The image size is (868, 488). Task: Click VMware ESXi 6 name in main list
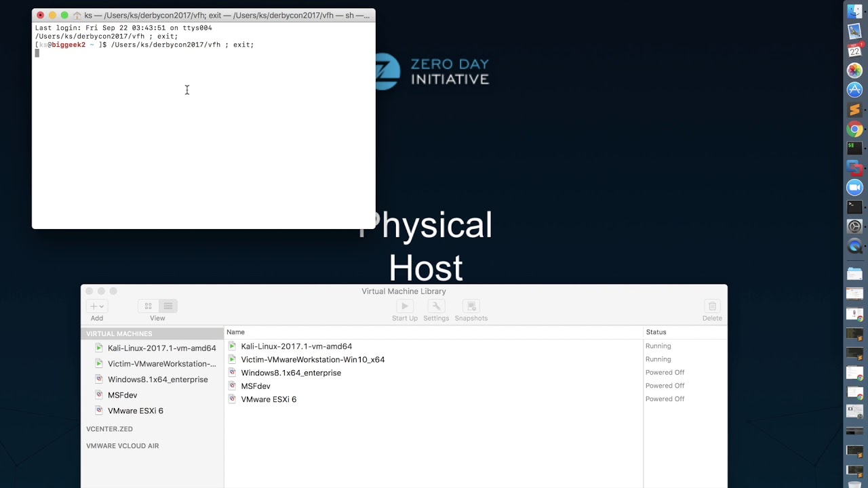pyautogui.click(x=269, y=399)
